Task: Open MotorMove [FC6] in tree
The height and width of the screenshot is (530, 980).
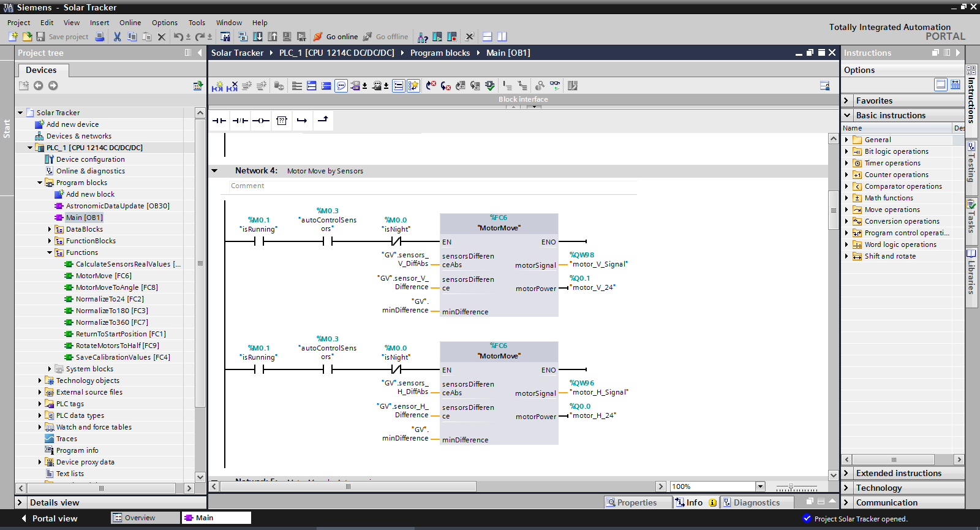Action: pyautogui.click(x=104, y=276)
